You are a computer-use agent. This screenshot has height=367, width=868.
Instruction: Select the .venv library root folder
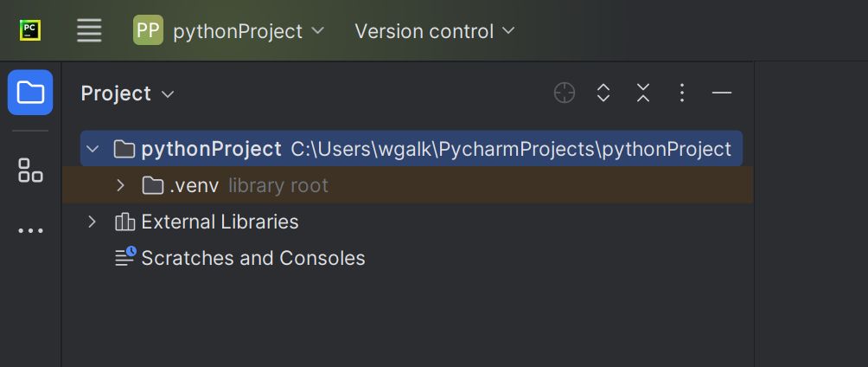(194, 185)
